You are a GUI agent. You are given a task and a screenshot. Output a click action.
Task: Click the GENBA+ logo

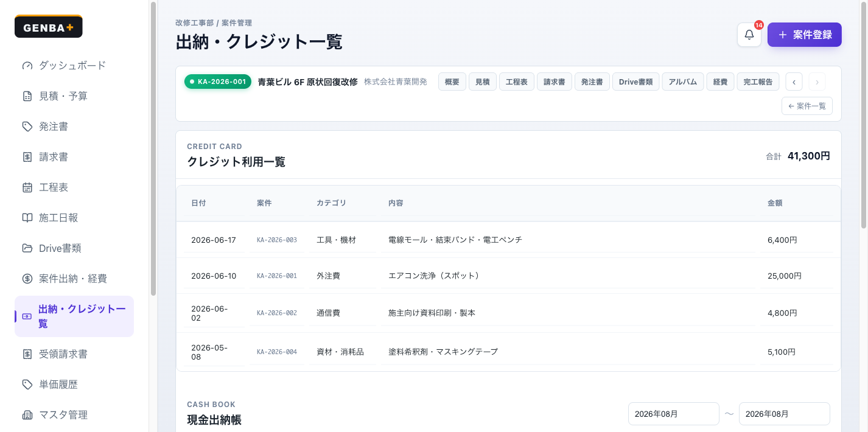pos(49,26)
